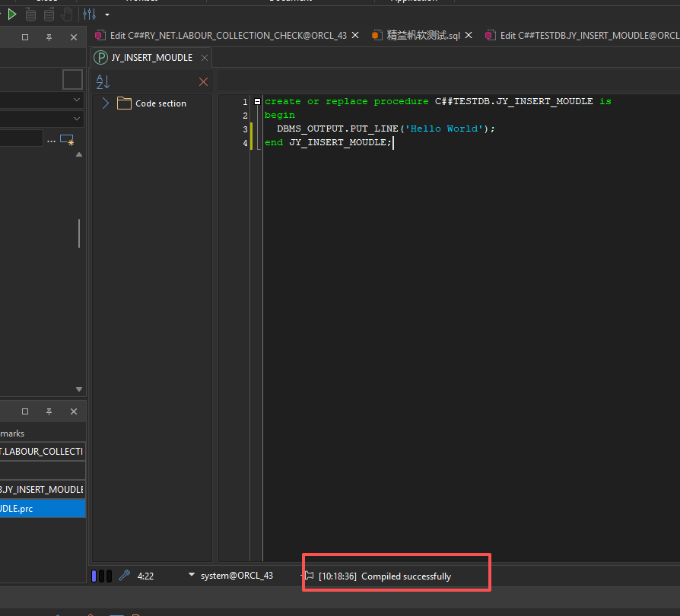Viewport: 680px width, 616px height.
Task: Click the flag icon in status bar
Action: [309, 576]
